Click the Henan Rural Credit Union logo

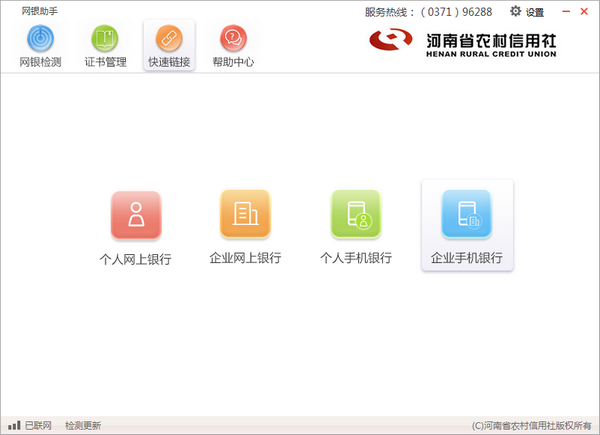pyautogui.click(x=462, y=42)
